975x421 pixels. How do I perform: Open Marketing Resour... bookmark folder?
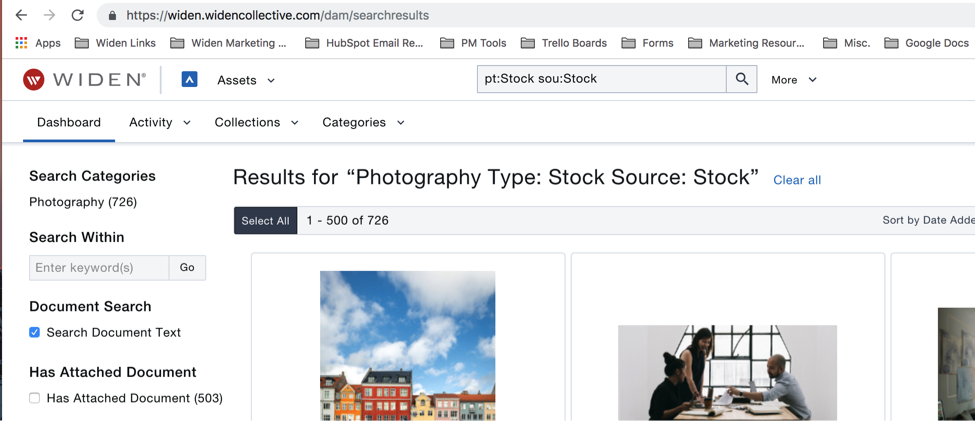[746, 43]
